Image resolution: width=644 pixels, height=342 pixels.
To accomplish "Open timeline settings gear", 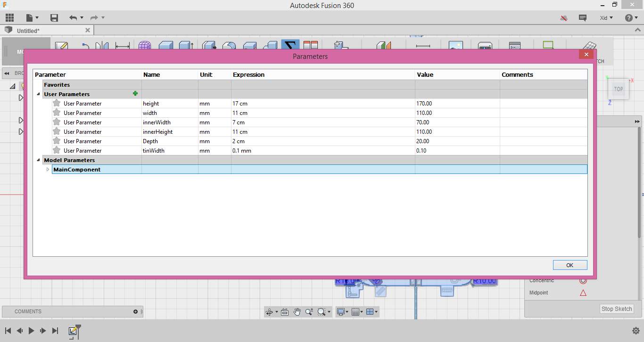I will [636, 331].
